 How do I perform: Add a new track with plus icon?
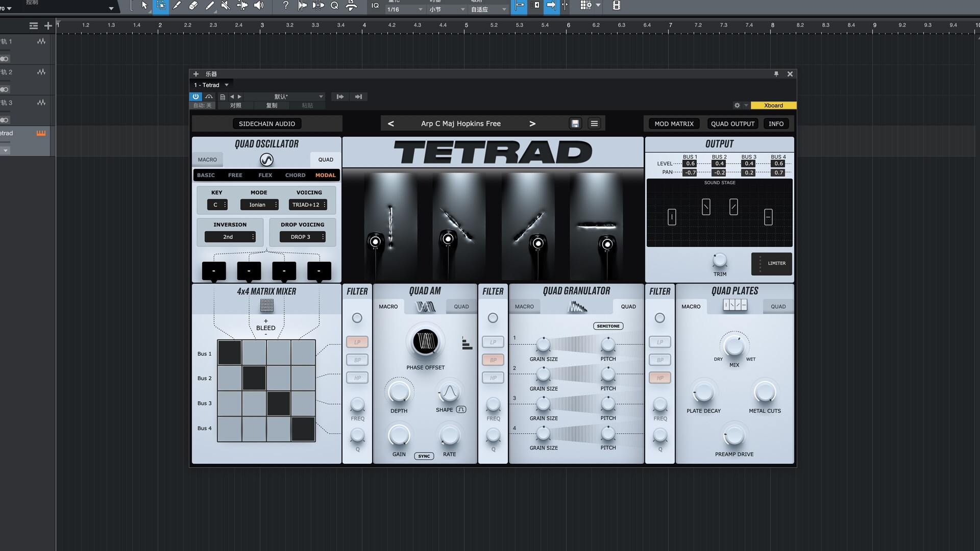click(x=48, y=26)
